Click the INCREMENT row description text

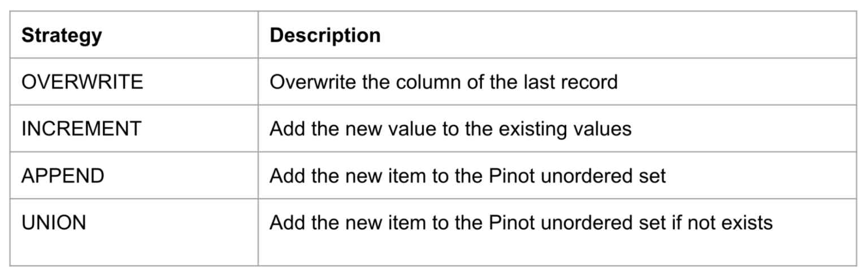pyautogui.click(x=450, y=129)
